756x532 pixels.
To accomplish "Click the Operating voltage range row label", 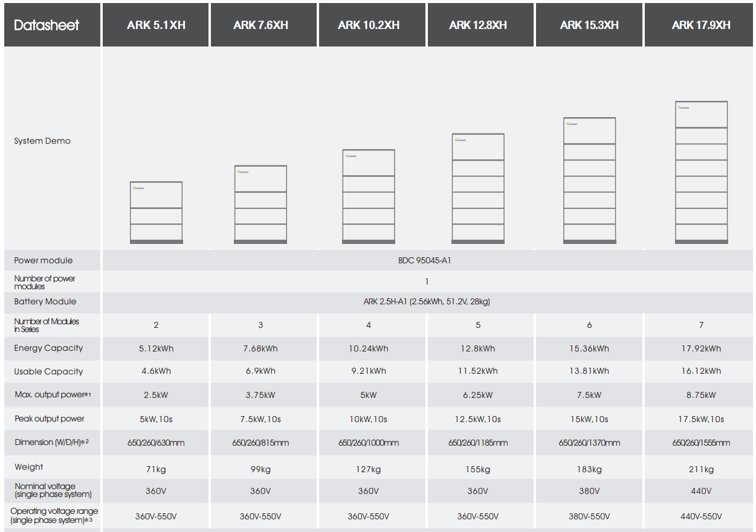I will 55,516.
